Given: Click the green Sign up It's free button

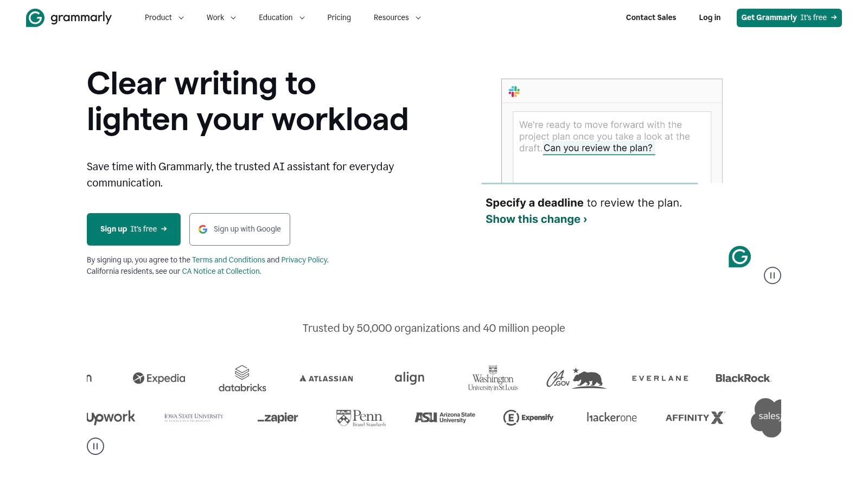Looking at the screenshot, I should click(x=133, y=229).
